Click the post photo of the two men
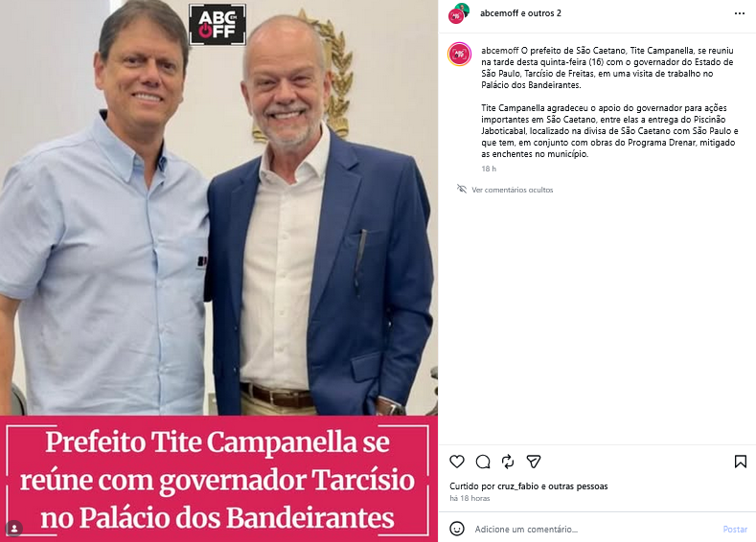 [x=218, y=271]
